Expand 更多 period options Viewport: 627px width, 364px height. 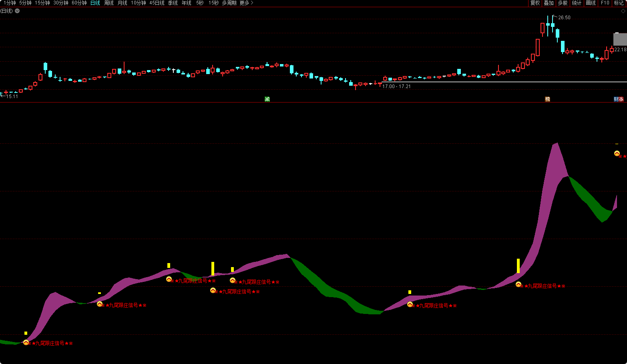(x=246, y=3)
